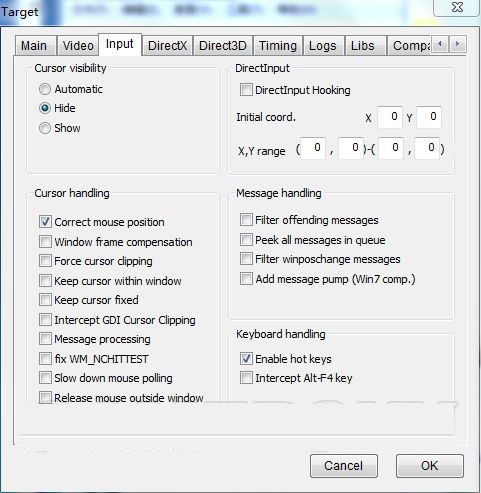Confirm settings with the OK button
This screenshot has height=493, width=481.
tap(430, 466)
